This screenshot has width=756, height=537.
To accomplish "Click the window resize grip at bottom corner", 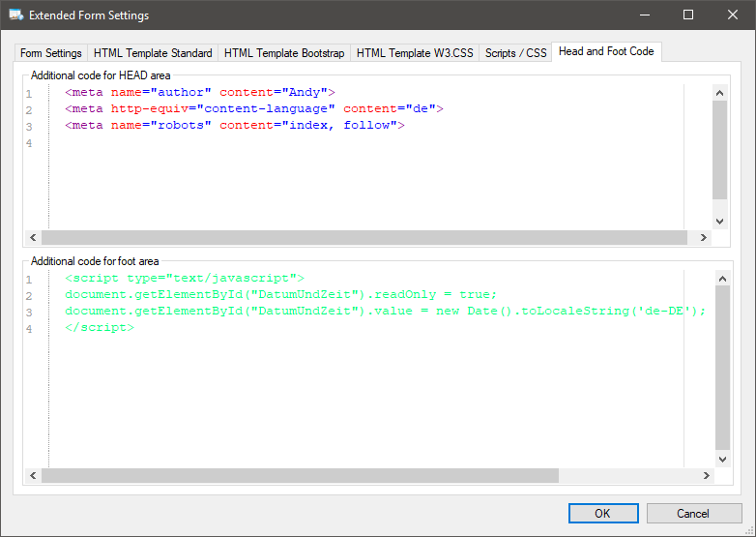I will coord(750,531).
